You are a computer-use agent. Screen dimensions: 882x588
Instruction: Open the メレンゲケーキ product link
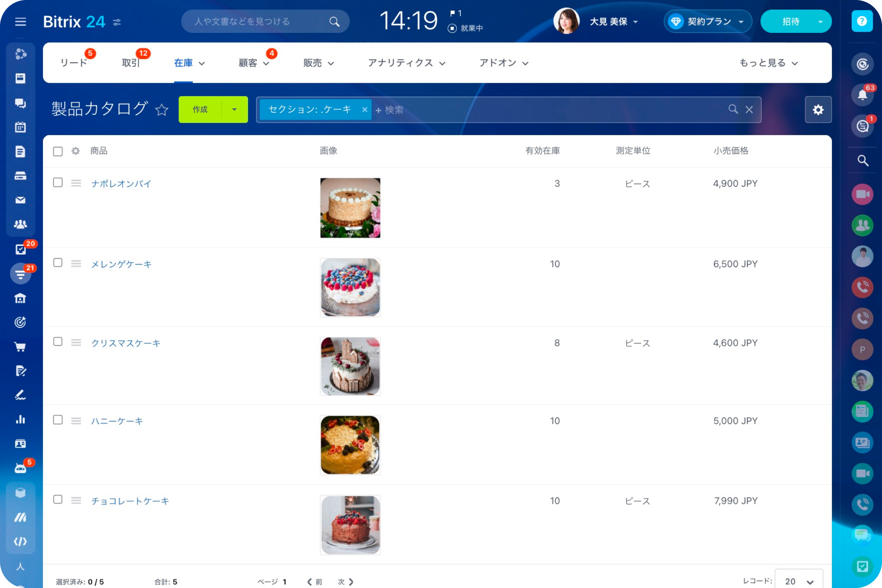point(121,264)
